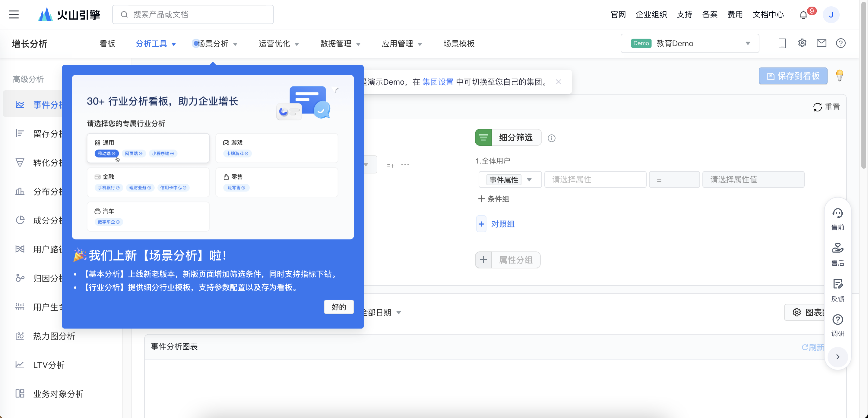Viewport: 868px width, 418px height.
Task: Open the 集团设置 link
Action: click(437, 82)
